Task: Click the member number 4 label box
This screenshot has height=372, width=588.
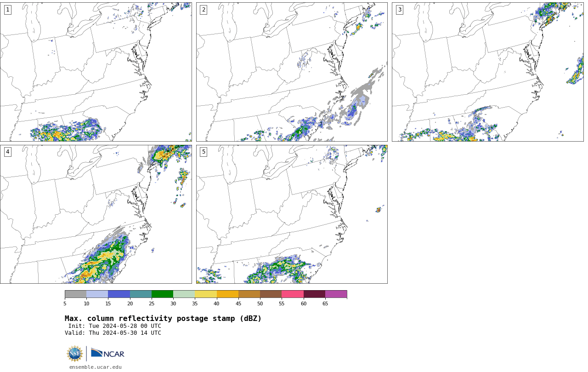Action: point(7,152)
